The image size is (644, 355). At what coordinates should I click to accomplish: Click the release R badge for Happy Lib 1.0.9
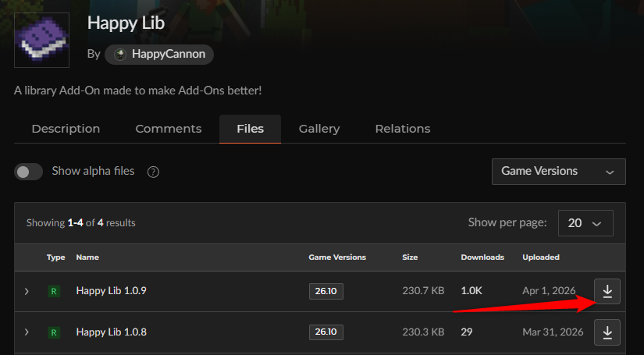pos(54,291)
